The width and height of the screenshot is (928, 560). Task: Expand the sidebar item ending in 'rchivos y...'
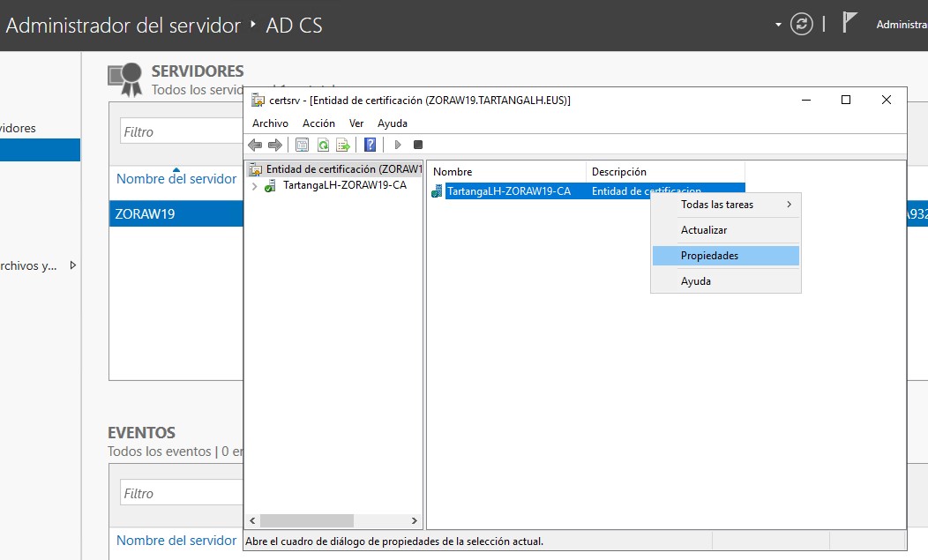tap(73, 265)
